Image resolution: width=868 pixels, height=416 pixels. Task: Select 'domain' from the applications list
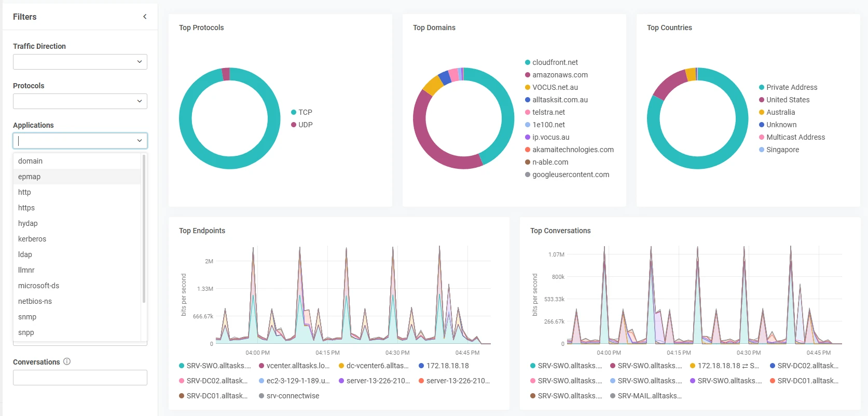(x=31, y=161)
